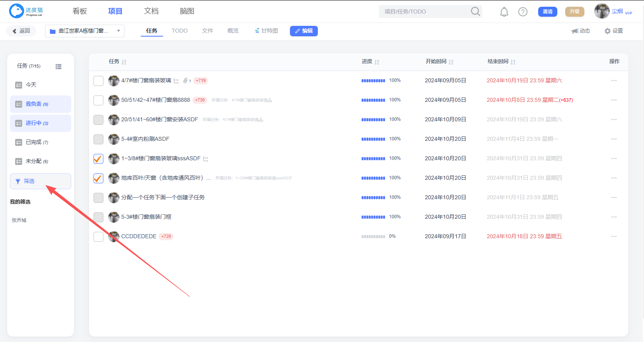
Task: Uncheck the 地库百叶/天窗 task checkbox
Action: 98,178
